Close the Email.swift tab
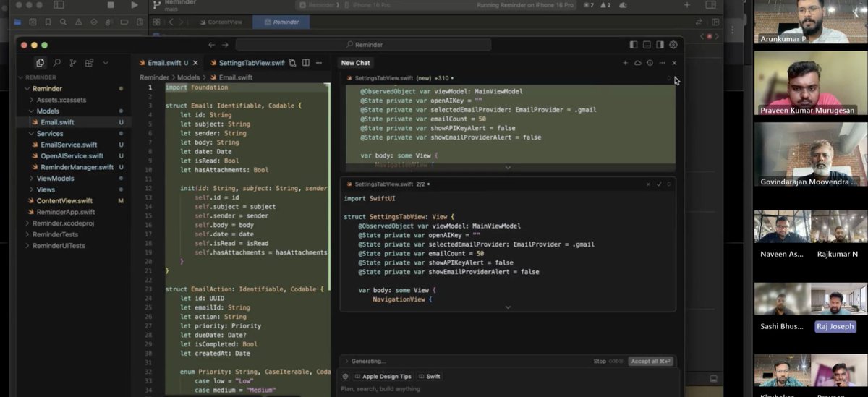The image size is (868, 397). coord(195,63)
